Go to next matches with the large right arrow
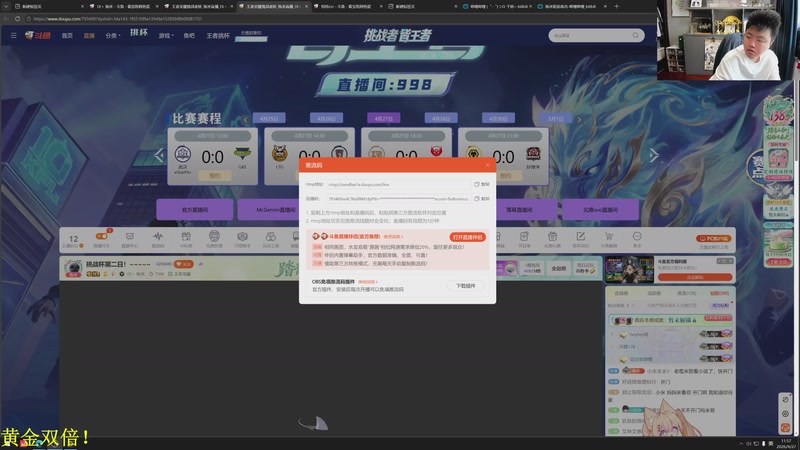This screenshot has height=450, width=800. [654, 155]
